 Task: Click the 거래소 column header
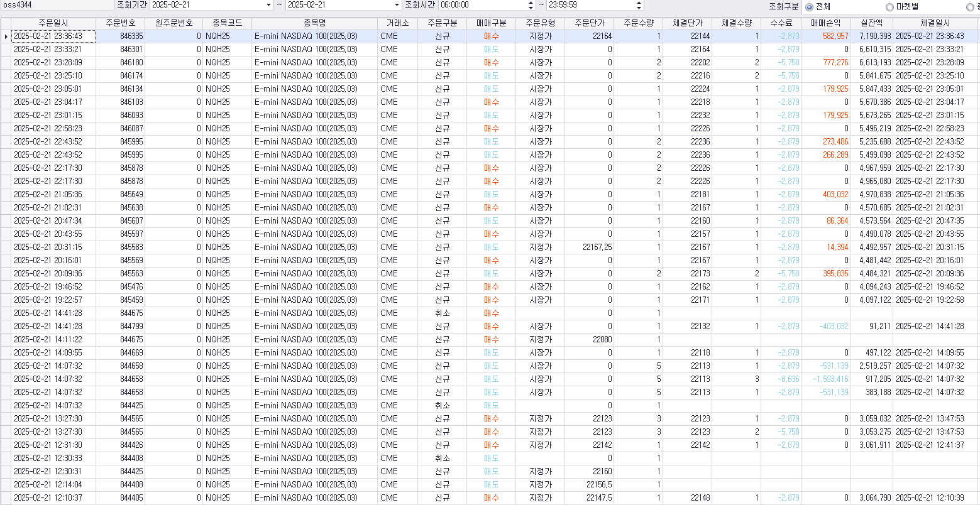[x=397, y=23]
